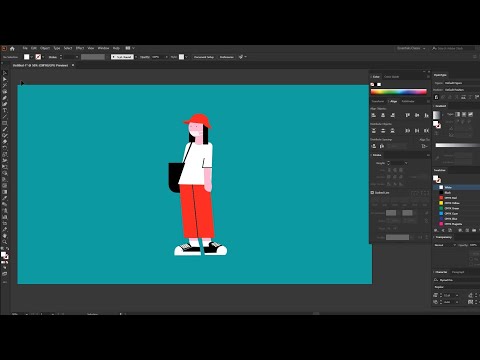The height and width of the screenshot is (360, 480).
Task: Open the Window menu
Action: [x=103, y=48]
